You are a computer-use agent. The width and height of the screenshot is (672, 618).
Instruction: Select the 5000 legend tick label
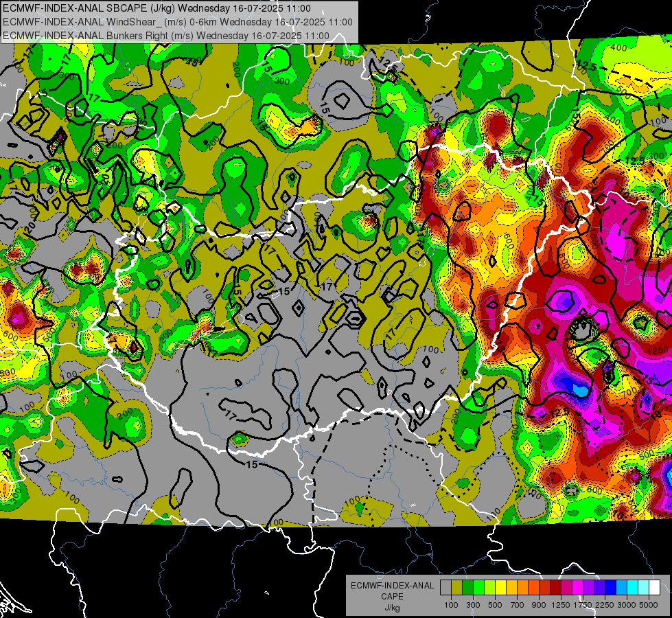[x=649, y=605]
